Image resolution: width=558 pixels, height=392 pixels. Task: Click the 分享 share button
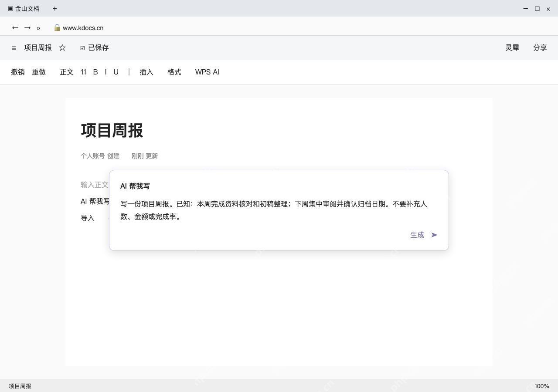[540, 48]
